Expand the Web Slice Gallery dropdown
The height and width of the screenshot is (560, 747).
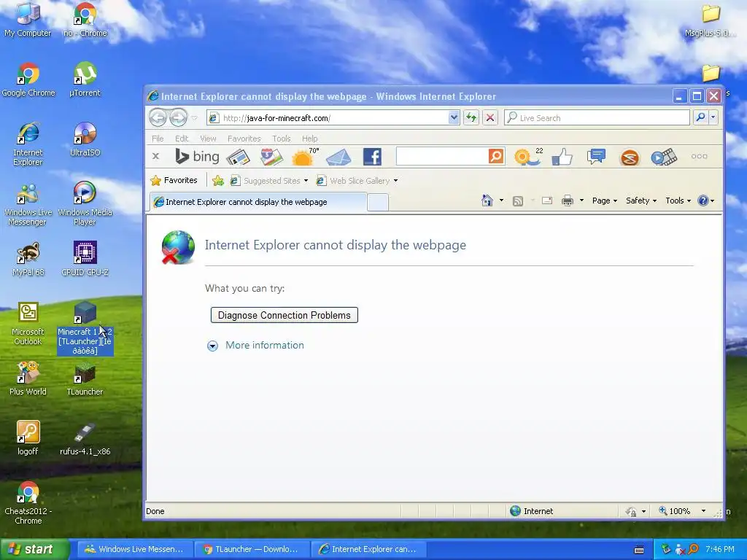pyautogui.click(x=395, y=181)
